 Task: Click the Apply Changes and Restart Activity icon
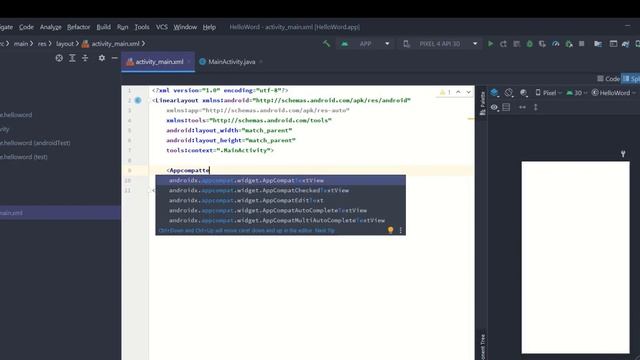503,44
